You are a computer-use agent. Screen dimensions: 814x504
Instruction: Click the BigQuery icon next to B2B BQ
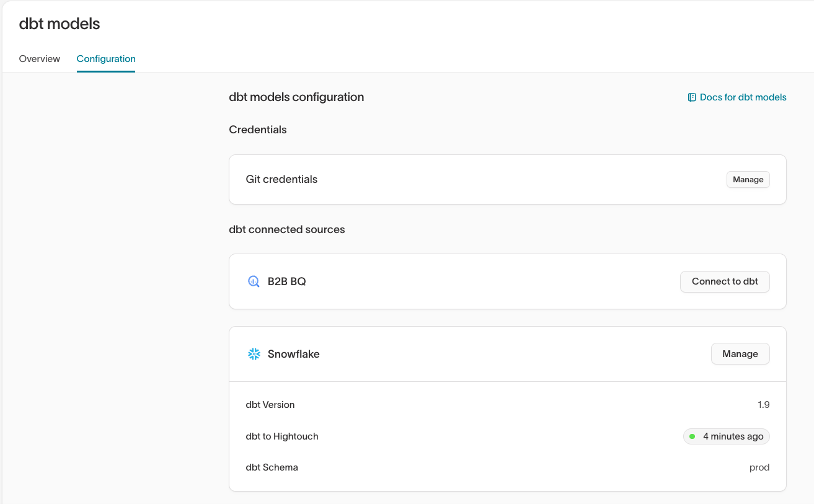pyautogui.click(x=254, y=281)
